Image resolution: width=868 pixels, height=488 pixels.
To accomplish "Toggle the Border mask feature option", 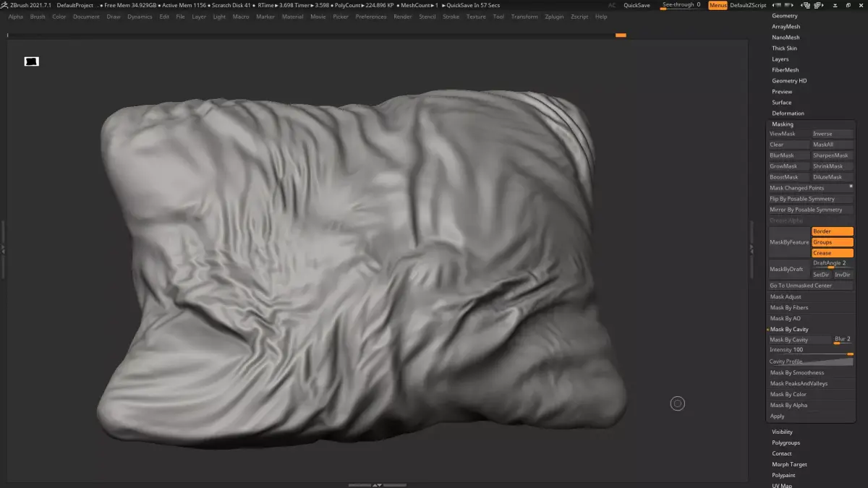I will click(832, 231).
